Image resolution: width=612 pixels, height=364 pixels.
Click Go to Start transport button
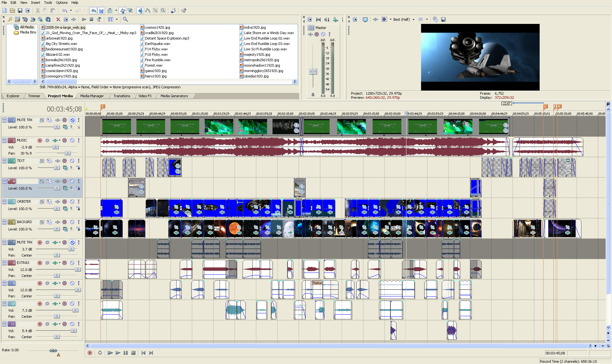(x=143, y=353)
